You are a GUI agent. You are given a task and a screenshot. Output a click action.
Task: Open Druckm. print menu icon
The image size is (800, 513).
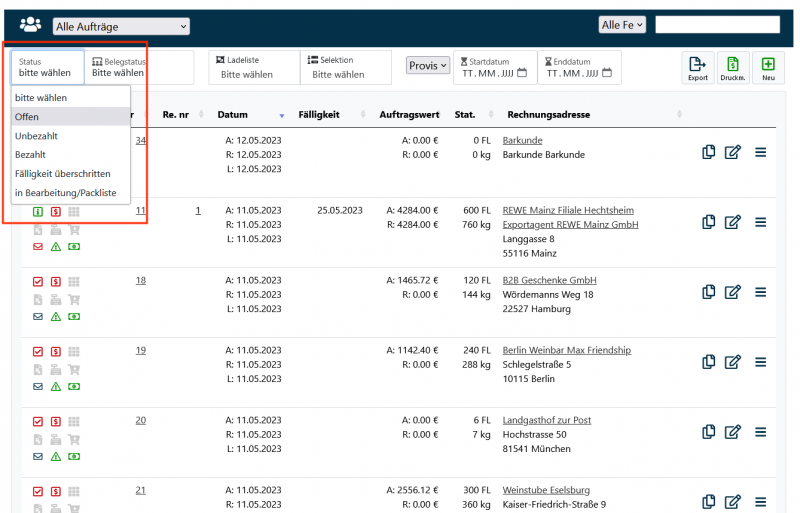[732, 65]
